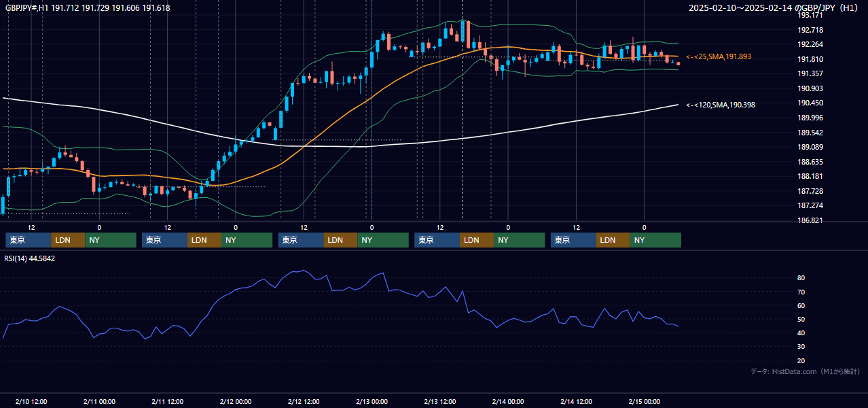868x408 pixels.
Task: Click RSI scale level 60
Action: (801, 305)
